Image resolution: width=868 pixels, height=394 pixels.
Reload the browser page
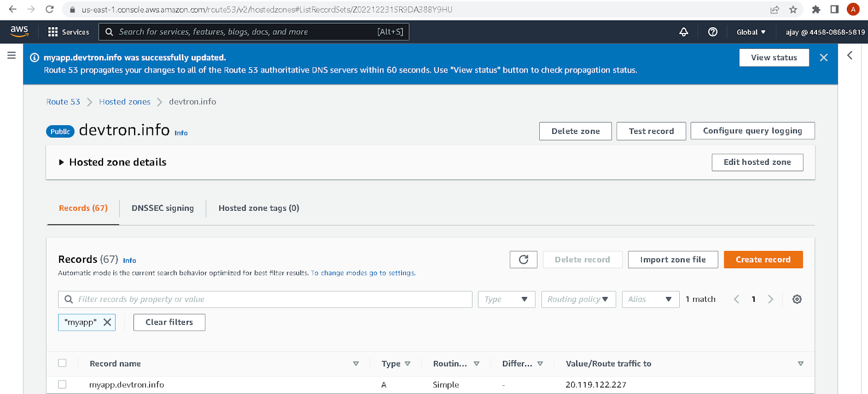click(49, 9)
